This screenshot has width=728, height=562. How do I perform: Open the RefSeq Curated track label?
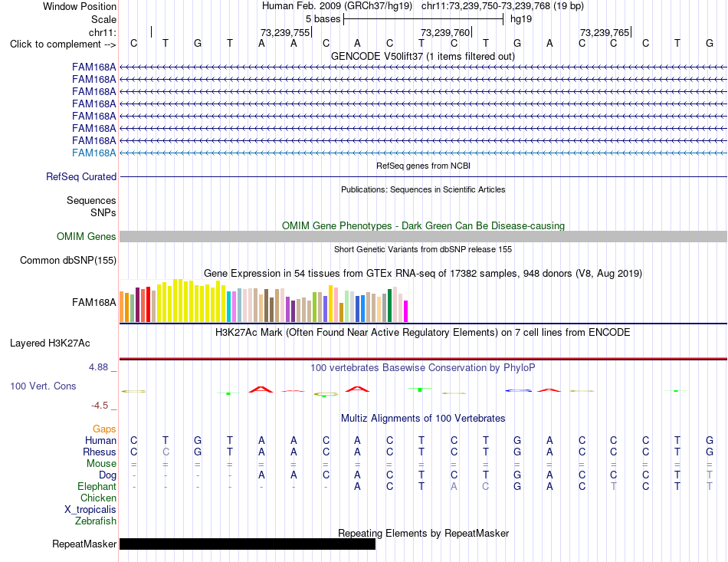tap(81, 176)
